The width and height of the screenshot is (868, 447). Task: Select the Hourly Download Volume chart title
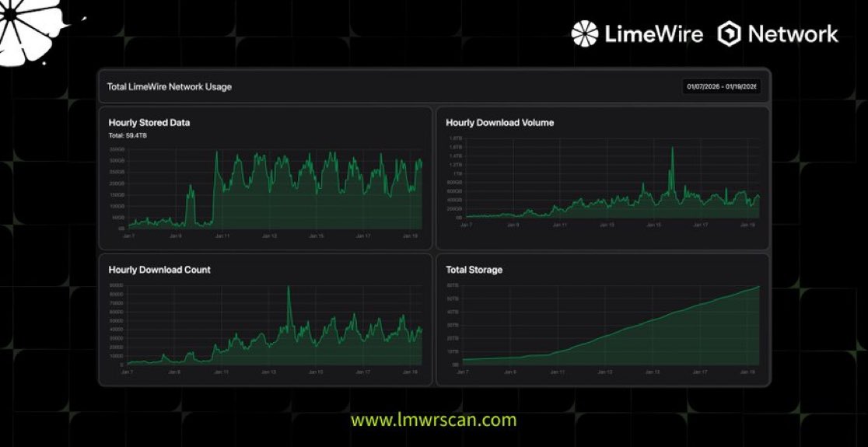coord(500,123)
